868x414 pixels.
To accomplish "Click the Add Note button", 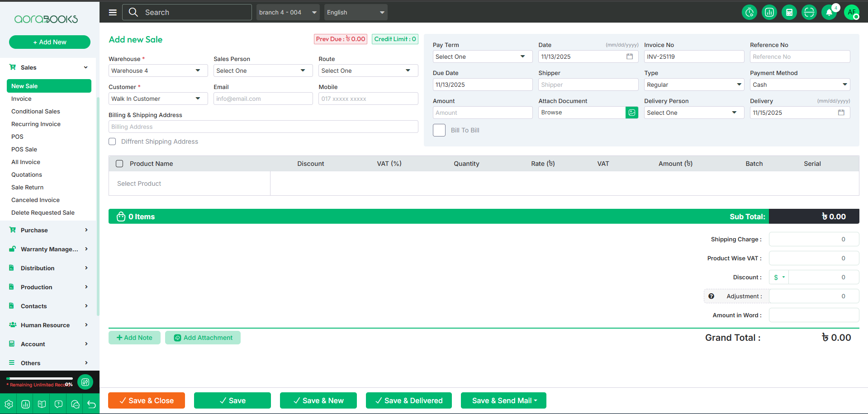I will [x=134, y=338].
